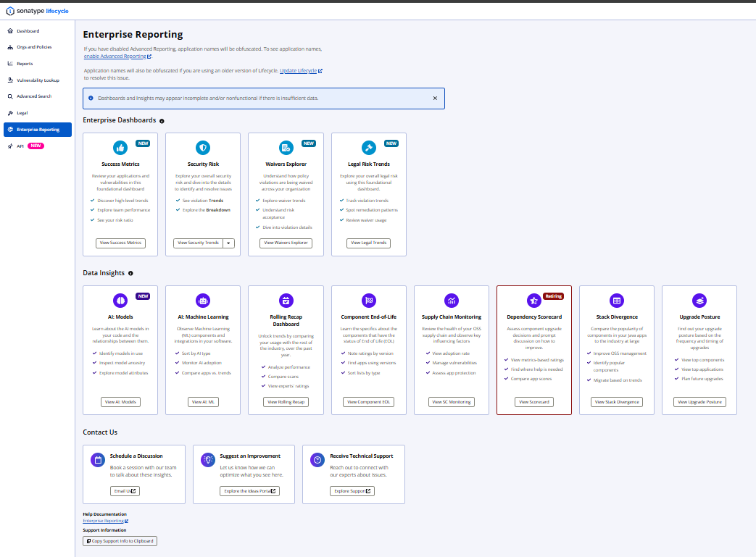This screenshot has height=557, width=756.
Task: Click the Data Insights info icon
Action: pos(130,273)
